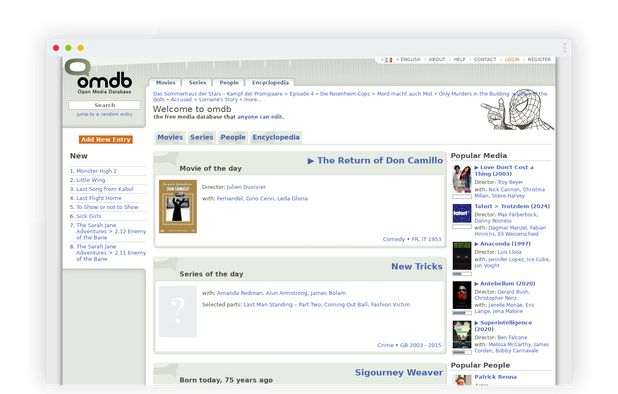The width and height of the screenshot is (618, 394).
Task: Open Antebellum (2020) title link
Action: click(x=508, y=284)
